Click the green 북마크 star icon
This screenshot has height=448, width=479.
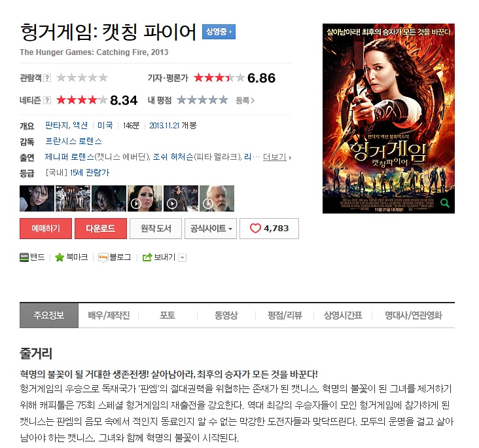pyautogui.click(x=60, y=257)
